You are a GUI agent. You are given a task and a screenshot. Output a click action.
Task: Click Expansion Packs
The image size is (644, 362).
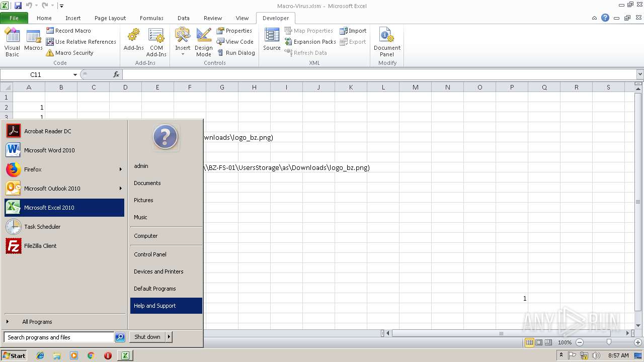click(x=310, y=42)
